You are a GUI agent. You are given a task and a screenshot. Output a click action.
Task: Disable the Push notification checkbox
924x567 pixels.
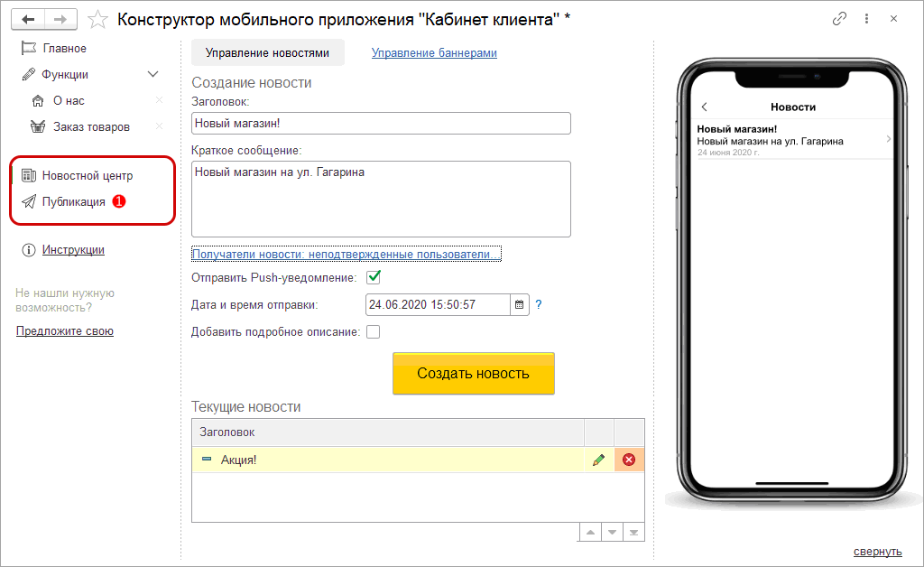tap(374, 277)
